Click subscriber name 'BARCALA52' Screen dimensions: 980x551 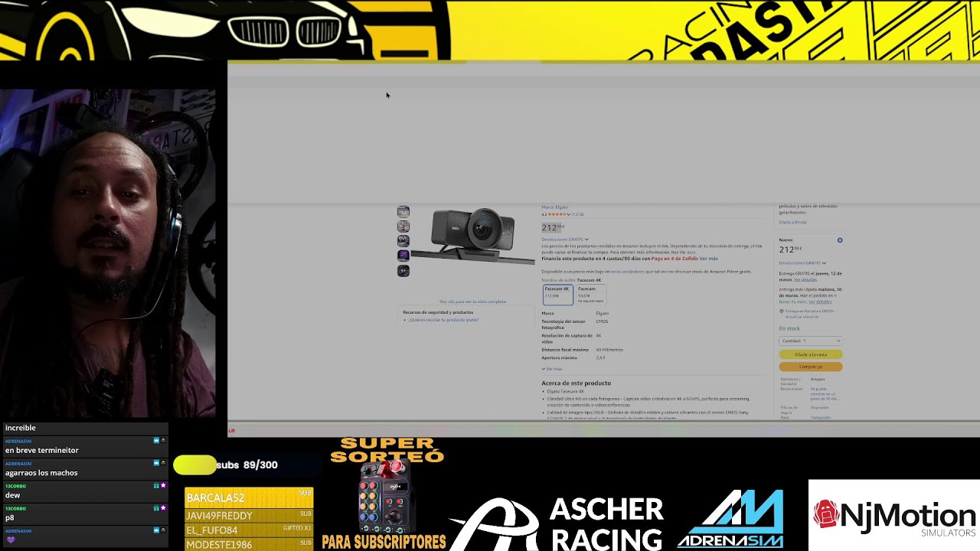point(215,498)
